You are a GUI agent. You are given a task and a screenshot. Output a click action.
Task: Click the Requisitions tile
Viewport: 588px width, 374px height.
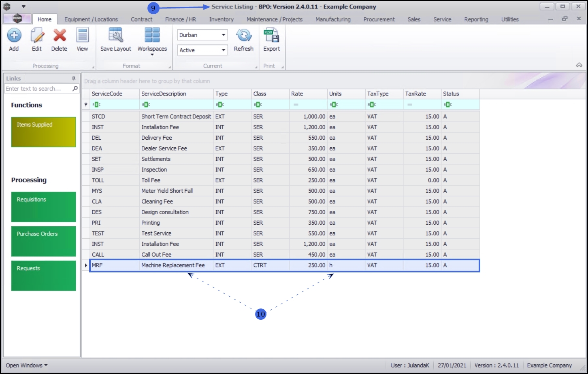[44, 207]
